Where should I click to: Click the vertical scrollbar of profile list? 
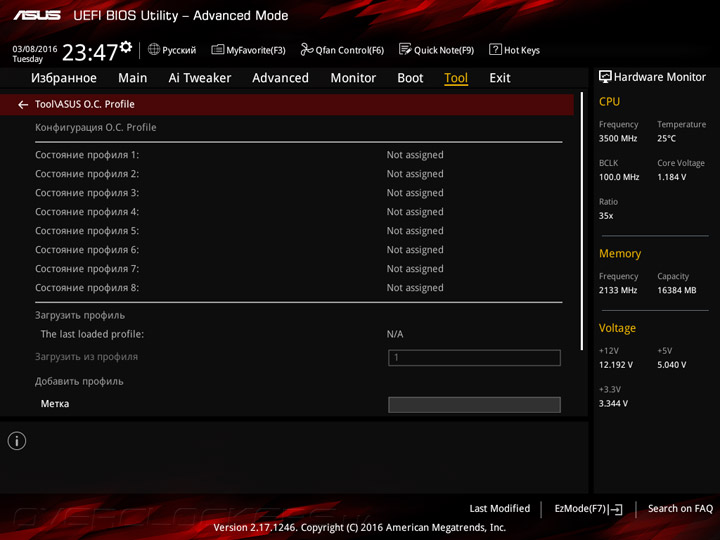point(582,221)
